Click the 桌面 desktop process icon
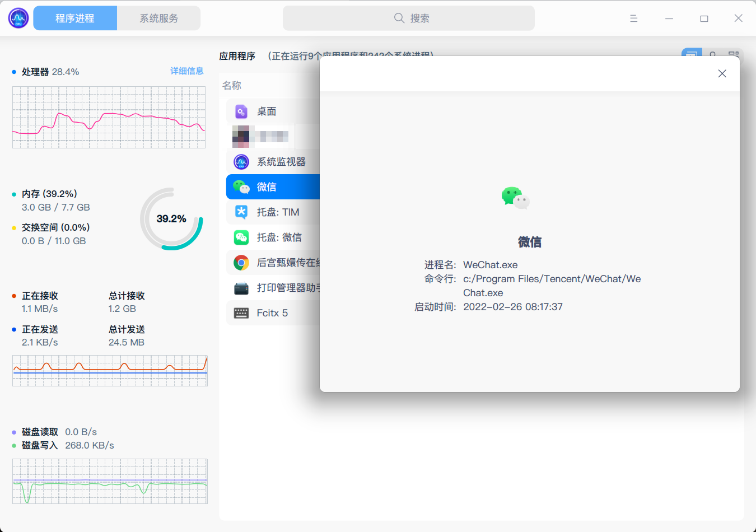This screenshot has width=756, height=532. 241,111
